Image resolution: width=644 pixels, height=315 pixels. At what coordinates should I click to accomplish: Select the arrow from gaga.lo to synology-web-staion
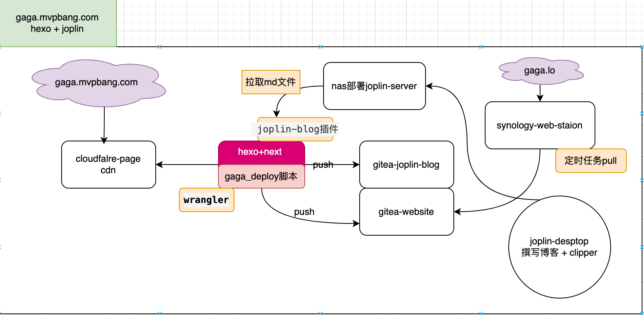540,93
